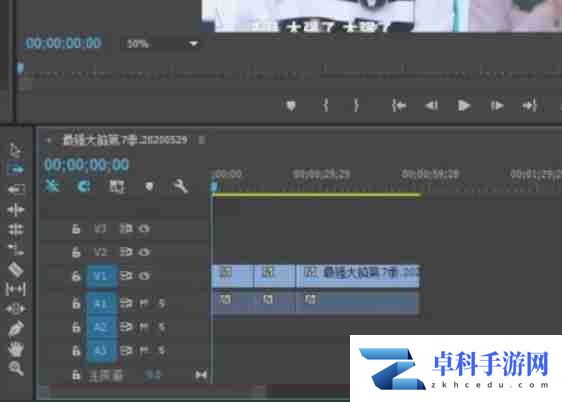This screenshot has width=562, height=402.
Task: Select the Rate Stretch tool
Action: 16,249
